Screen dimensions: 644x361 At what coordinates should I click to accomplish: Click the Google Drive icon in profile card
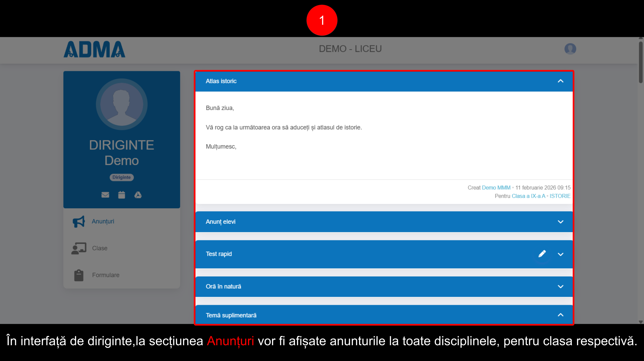(x=138, y=195)
